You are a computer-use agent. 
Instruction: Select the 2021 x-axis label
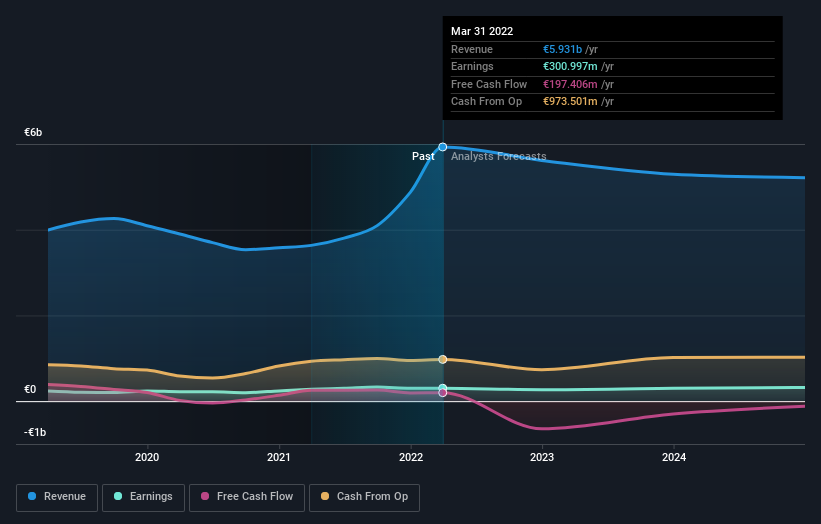(279, 457)
